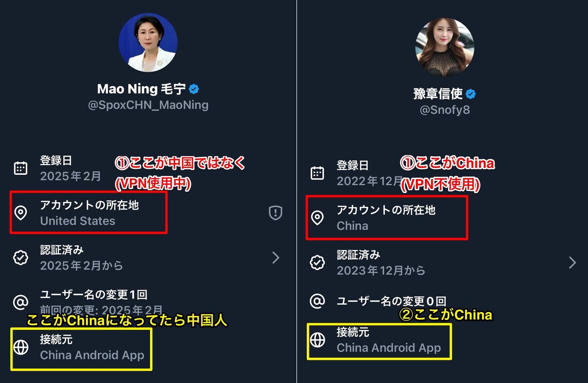
Task: Click the @Snofy8 handle
Action: coord(445,110)
